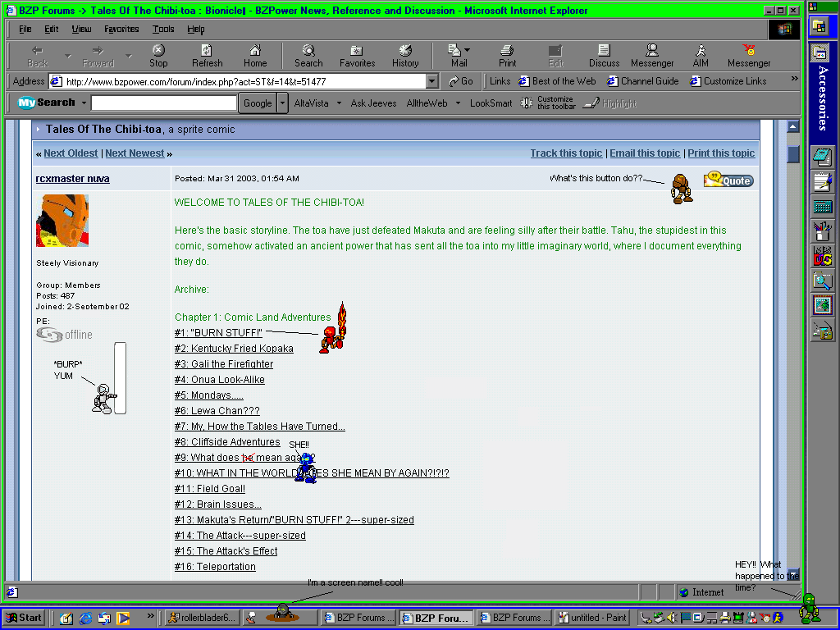Viewport: 840px width, 630px height.
Task: Open the Tools menu
Action: click(163, 29)
